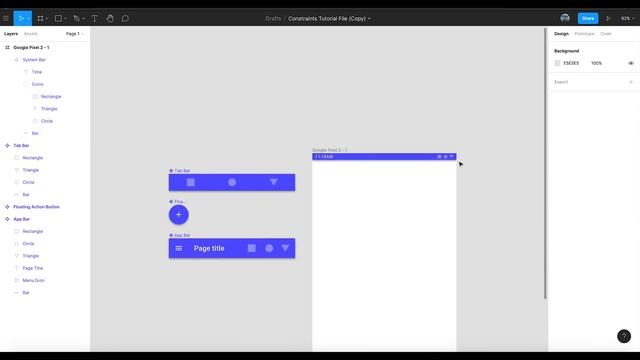Open the help question mark button
This screenshot has height=360, width=640.
(624, 336)
